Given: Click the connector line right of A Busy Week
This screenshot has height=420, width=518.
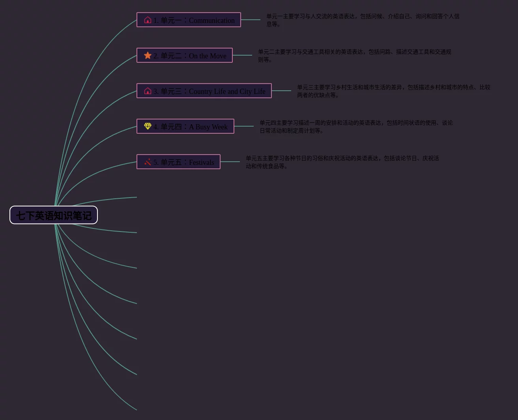Looking at the screenshot, I should (244, 126).
